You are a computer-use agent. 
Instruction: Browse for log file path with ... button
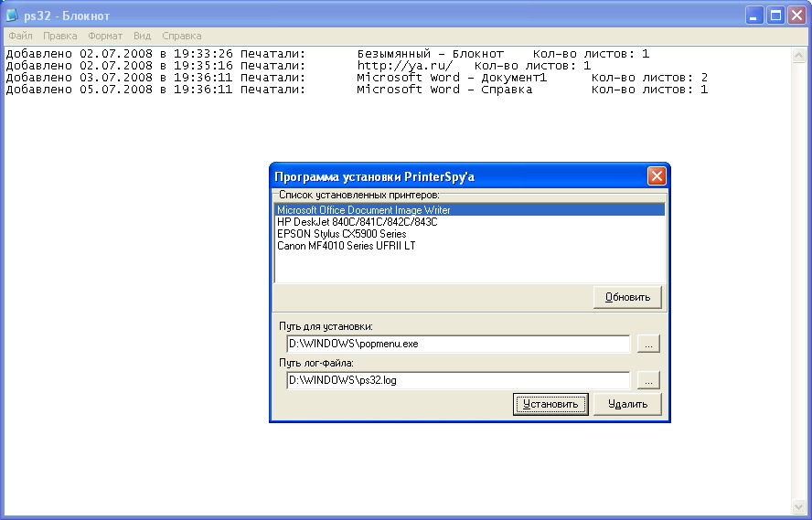648,380
